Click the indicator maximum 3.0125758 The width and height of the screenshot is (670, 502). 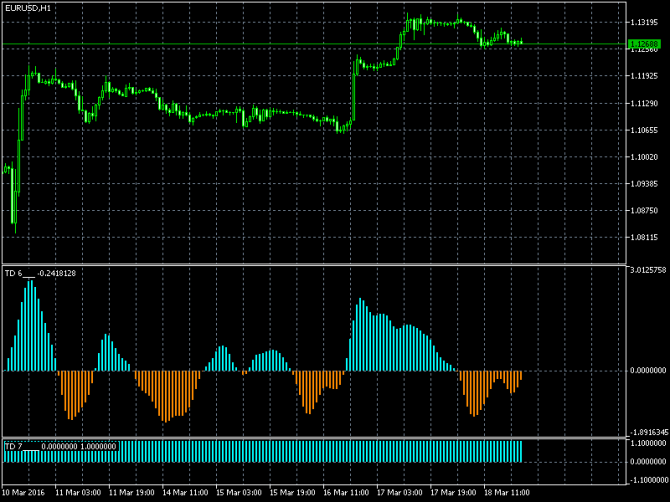(648, 270)
